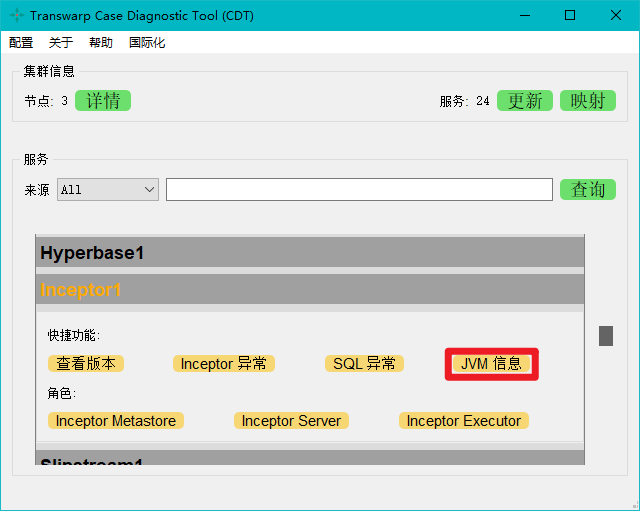Focus the service search input field
640x511 pixels.
click(x=359, y=189)
